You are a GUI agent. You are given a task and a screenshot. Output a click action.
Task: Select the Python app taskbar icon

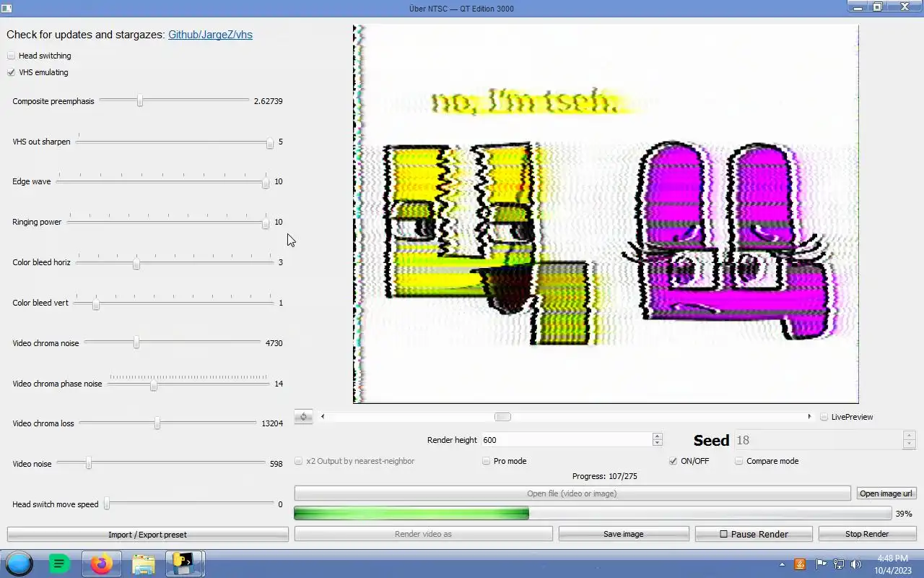coord(185,564)
